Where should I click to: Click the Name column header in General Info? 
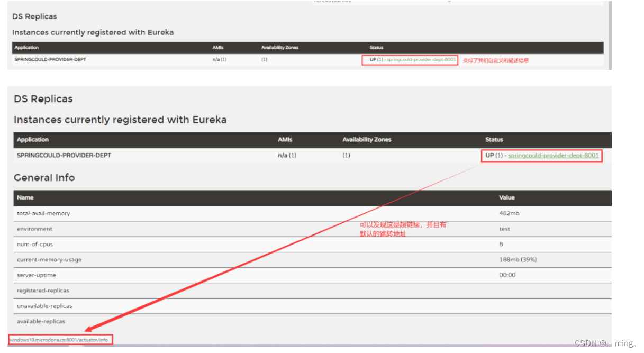pyautogui.click(x=25, y=197)
